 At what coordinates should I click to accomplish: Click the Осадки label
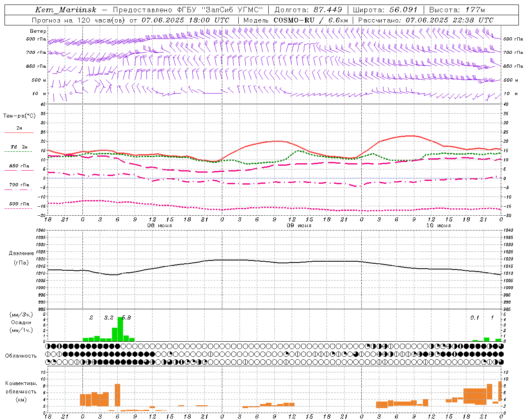(21, 322)
